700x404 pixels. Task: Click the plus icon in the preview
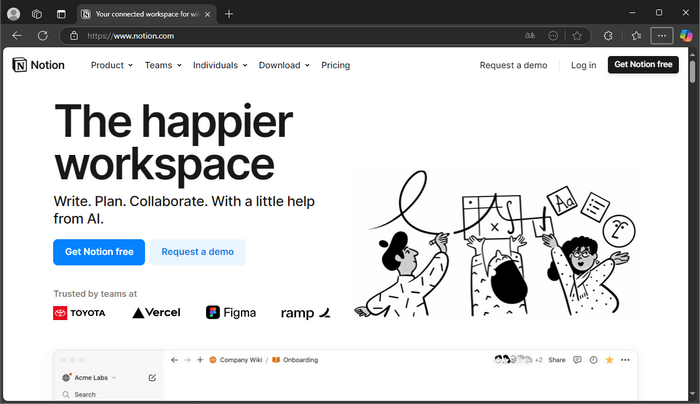coord(200,360)
